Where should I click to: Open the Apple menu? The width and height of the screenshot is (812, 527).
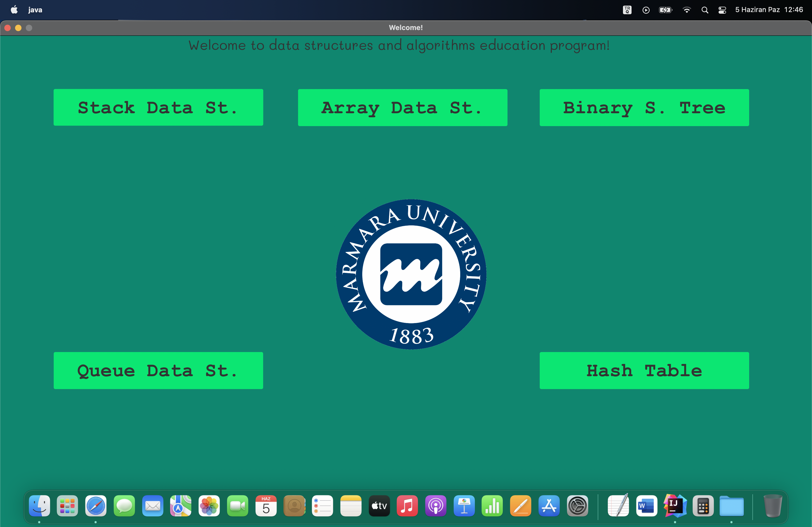point(14,10)
